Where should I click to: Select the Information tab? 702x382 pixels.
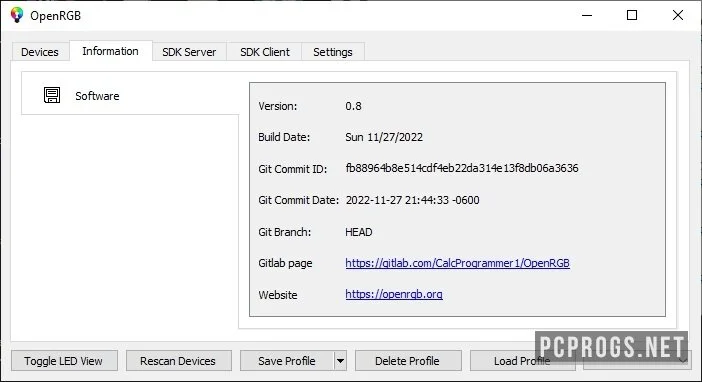click(x=110, y=51)
